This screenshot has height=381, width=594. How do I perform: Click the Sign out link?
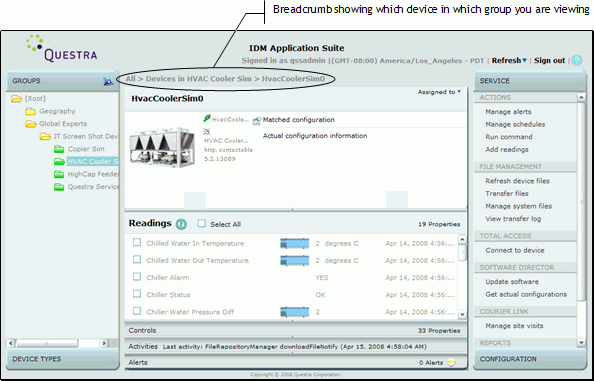(x=549, y=61)
